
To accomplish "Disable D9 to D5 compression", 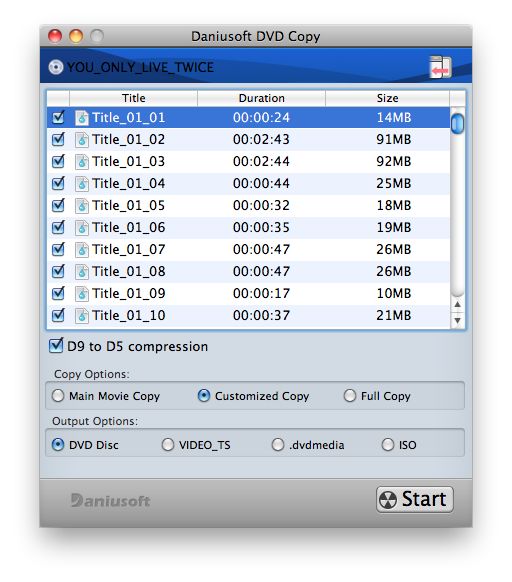I will pyautogui.click(x=56, y=345).
